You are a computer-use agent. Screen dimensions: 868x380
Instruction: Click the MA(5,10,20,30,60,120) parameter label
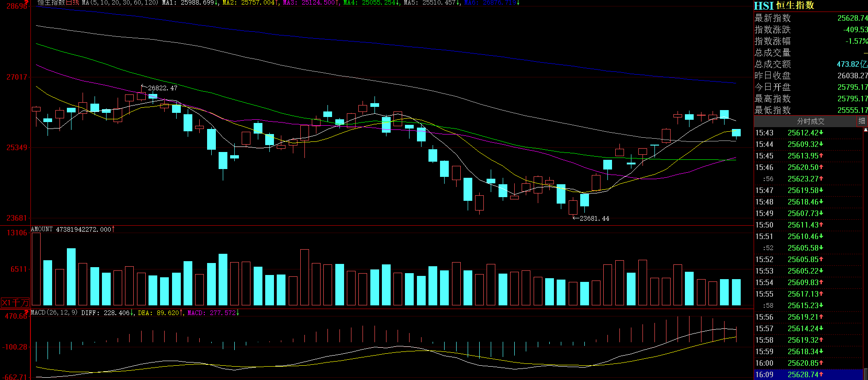coord(119,3)
